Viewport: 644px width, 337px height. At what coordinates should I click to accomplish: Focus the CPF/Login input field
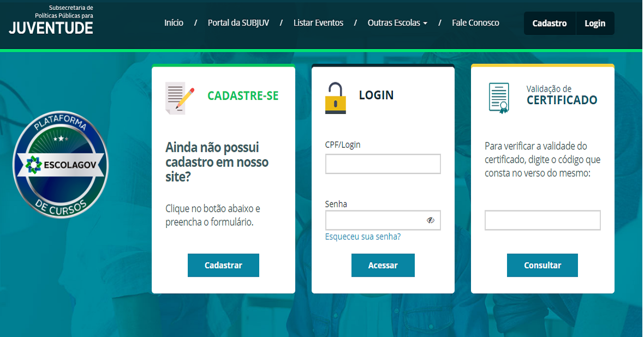click(383, 164)
